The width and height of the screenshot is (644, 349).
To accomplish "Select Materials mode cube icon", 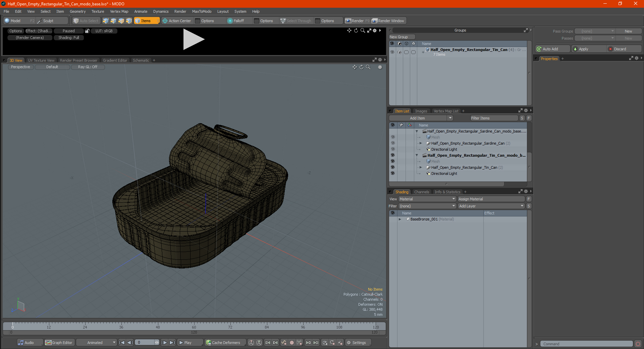I will pos(129,21).
